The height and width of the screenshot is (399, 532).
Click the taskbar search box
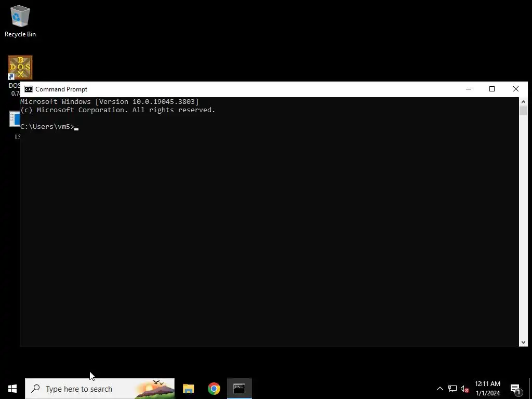coord(100,389)
